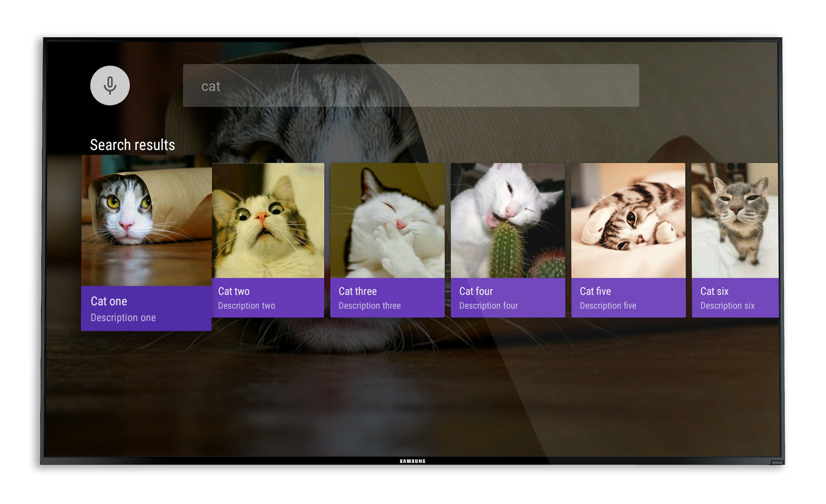Click the 'Search results' row header
This screenshot has width=826, height=504.
coord(132,145)
